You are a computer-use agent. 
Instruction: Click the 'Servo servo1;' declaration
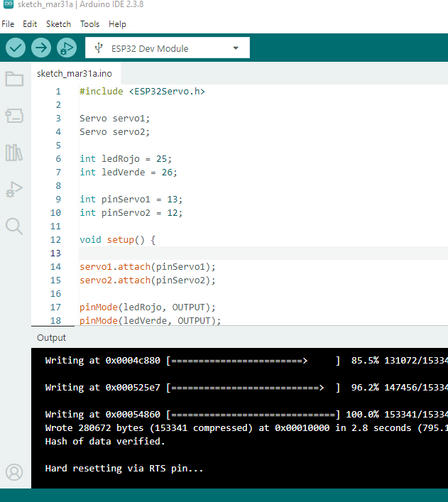pos(114,119)
